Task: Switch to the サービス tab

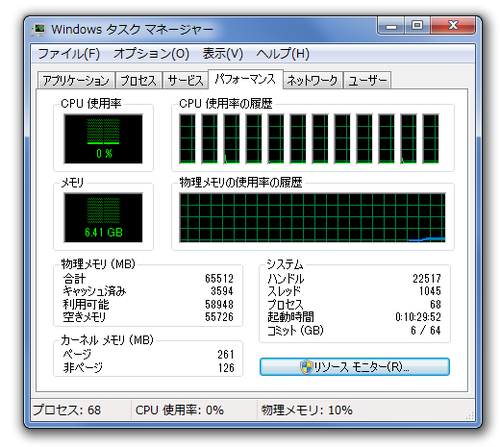Action: 185,80
